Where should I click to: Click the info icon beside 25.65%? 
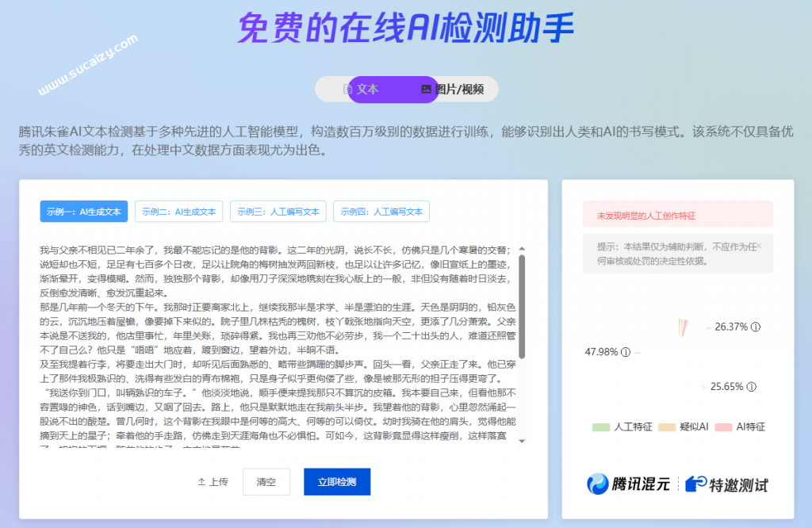[752, 387]
